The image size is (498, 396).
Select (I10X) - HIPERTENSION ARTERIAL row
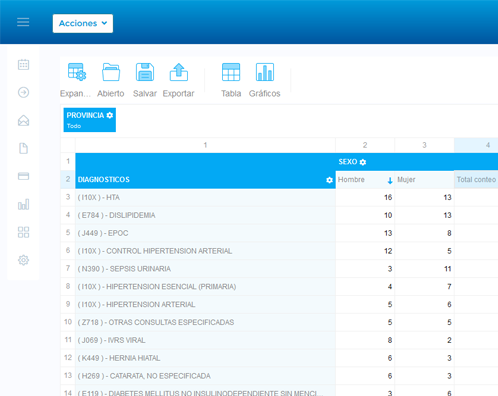click(205, 304)
